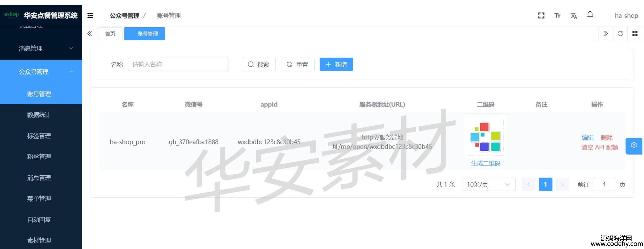Refresh the current page tab
The image size is (644, 249).
tap(620, 33)
